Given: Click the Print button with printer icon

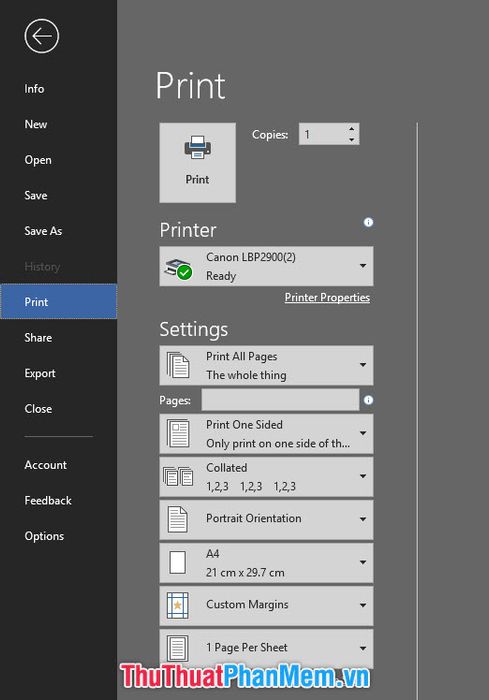Looking at the screenshot, I should pyautogui.click(x=197, y=162).
